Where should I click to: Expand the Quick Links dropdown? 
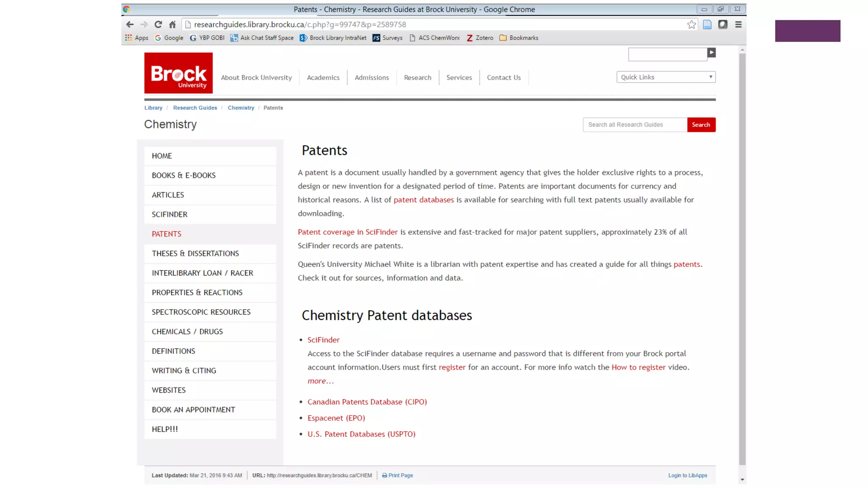coord(665,77)
